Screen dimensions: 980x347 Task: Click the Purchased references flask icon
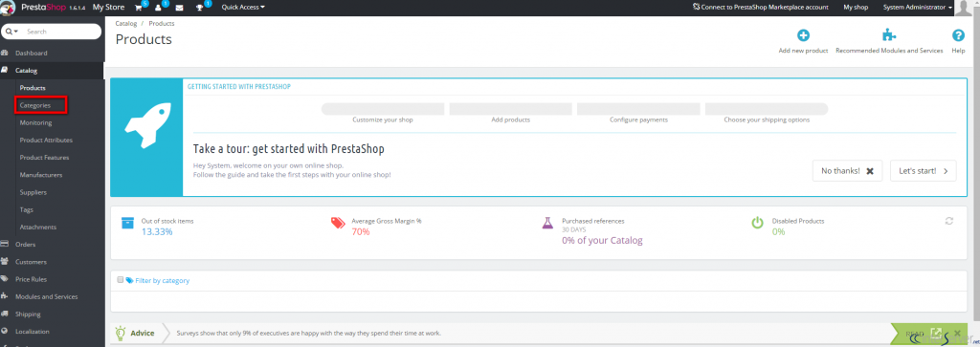pos(547,223)
